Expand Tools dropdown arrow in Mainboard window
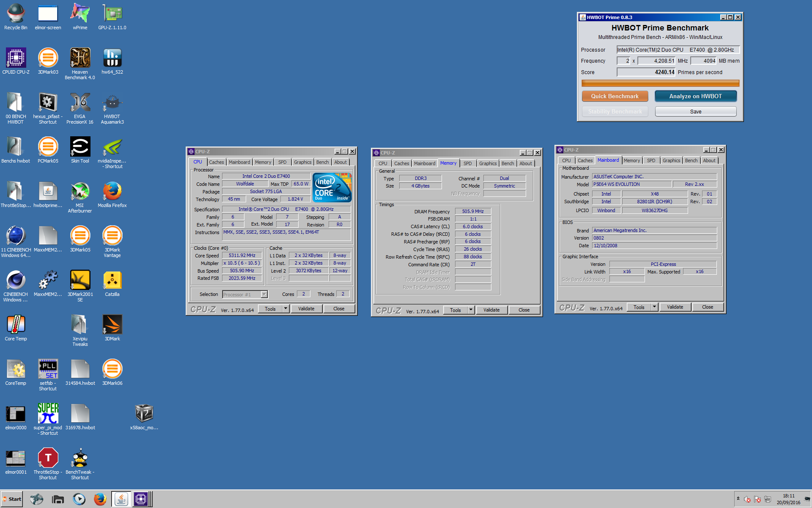 pos(655,307)
